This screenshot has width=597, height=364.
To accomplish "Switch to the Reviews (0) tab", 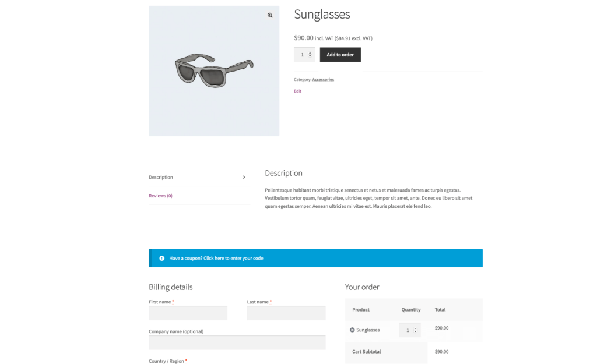I will point(160,196).
